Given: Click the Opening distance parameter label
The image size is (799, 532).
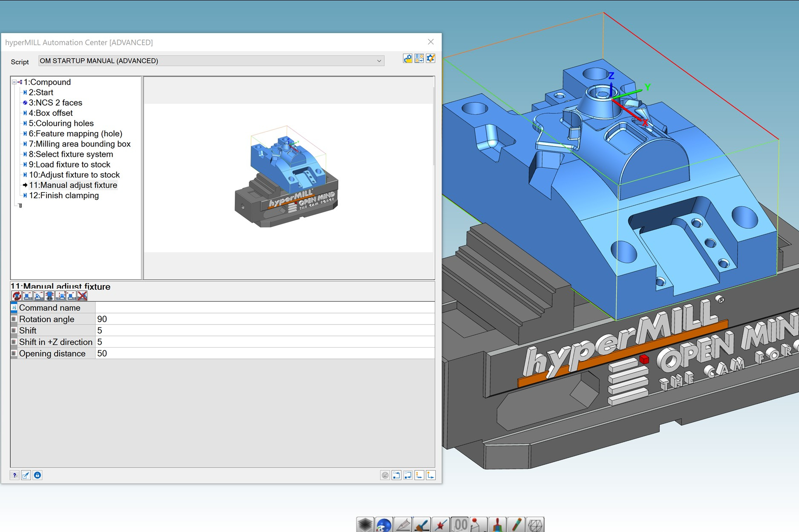Looking at the screenshot, I should tap(52, 354).
